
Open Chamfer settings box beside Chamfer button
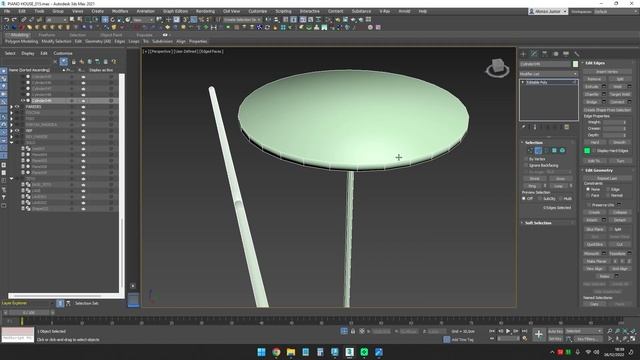coord(604,94)
